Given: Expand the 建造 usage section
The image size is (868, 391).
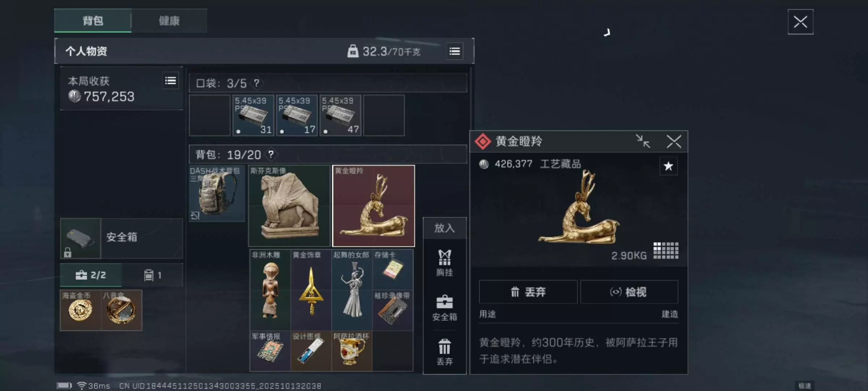Looking at the screenshot, I should pos(670,314).
